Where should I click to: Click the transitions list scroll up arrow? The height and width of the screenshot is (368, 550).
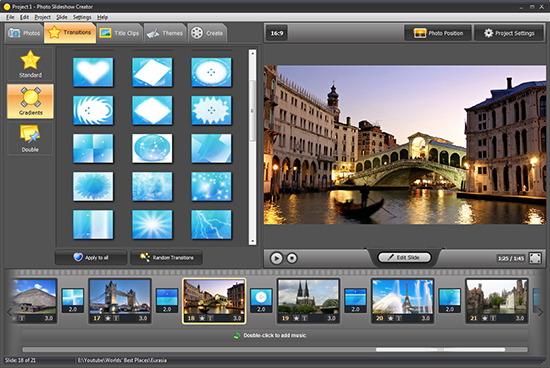click(252, 53)
